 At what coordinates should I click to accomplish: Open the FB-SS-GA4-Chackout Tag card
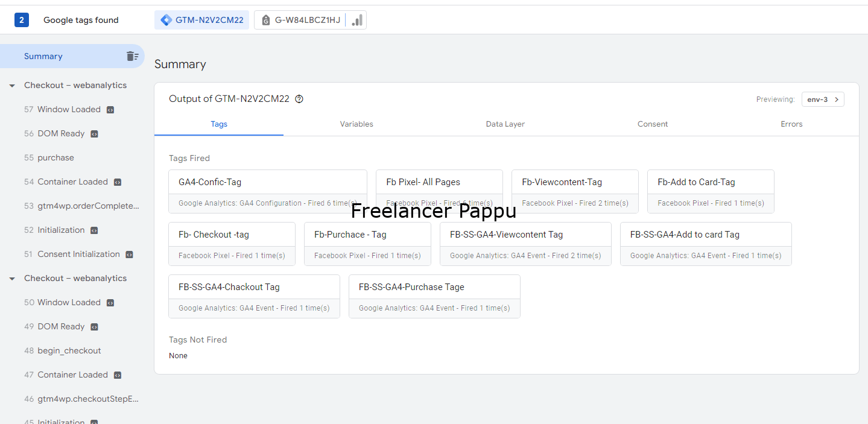(x=254, y=296)
